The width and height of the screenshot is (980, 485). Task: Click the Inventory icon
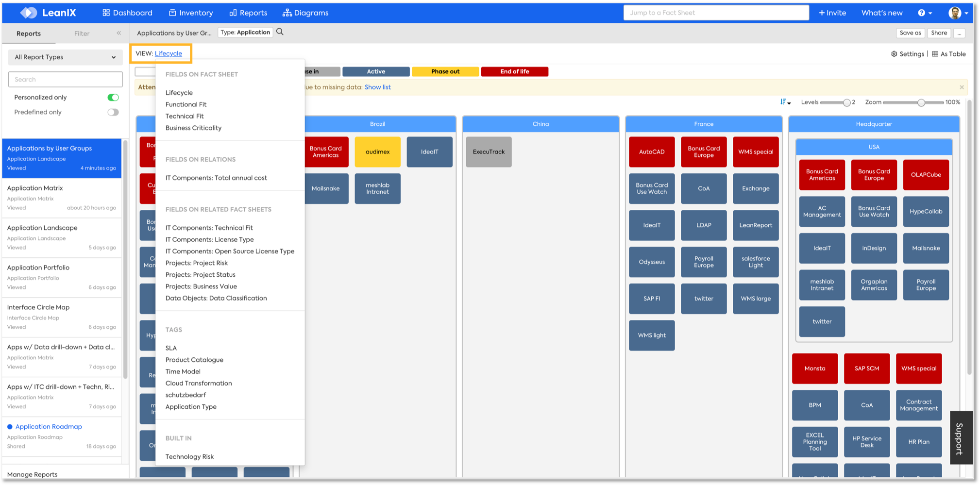(172, 13)
